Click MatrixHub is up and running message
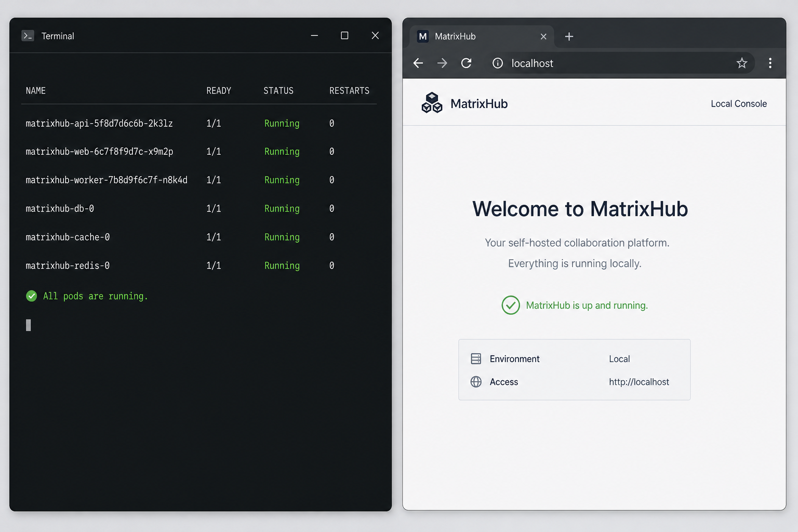This screenshot has width=798, height=532. point(587,305)
